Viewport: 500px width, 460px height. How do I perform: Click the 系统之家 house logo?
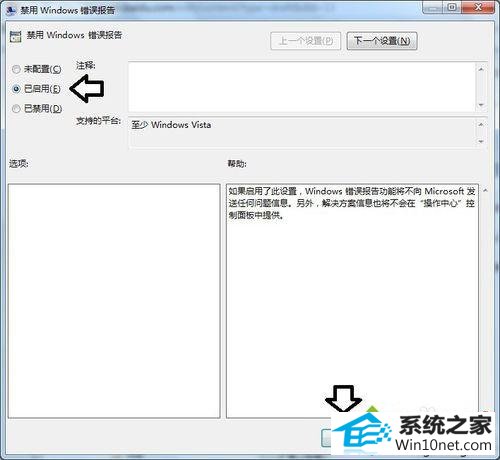[x=363, y=429]
